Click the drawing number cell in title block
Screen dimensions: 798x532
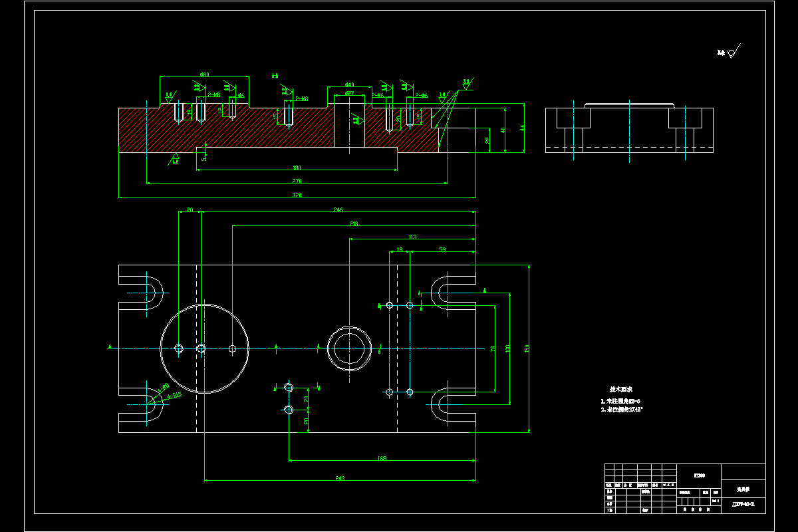tap(743, 505)
